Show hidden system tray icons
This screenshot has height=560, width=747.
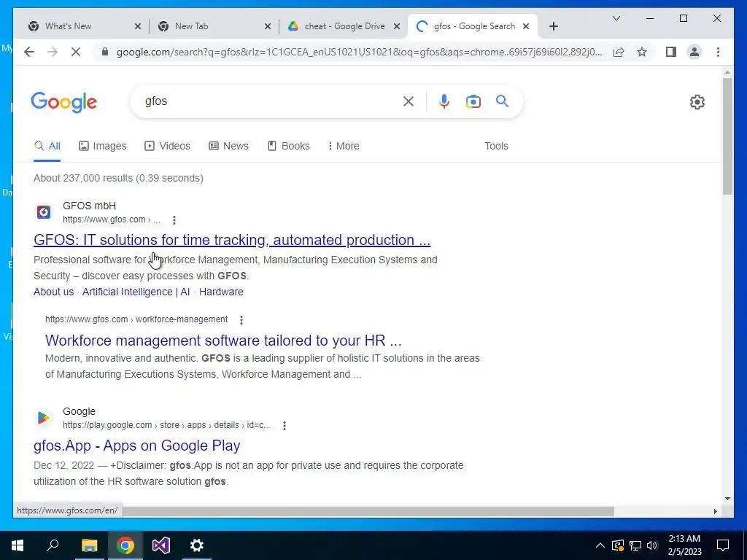click(x=600, y=545)
